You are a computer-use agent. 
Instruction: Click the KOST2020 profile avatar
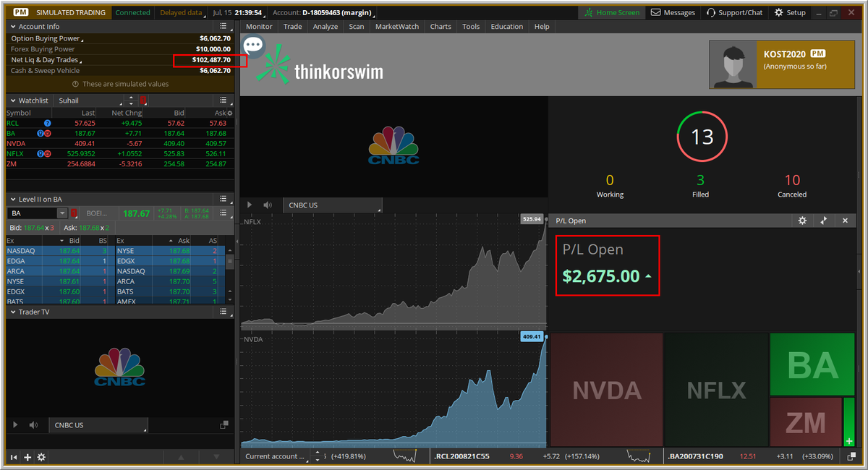(x=732, y=64)
